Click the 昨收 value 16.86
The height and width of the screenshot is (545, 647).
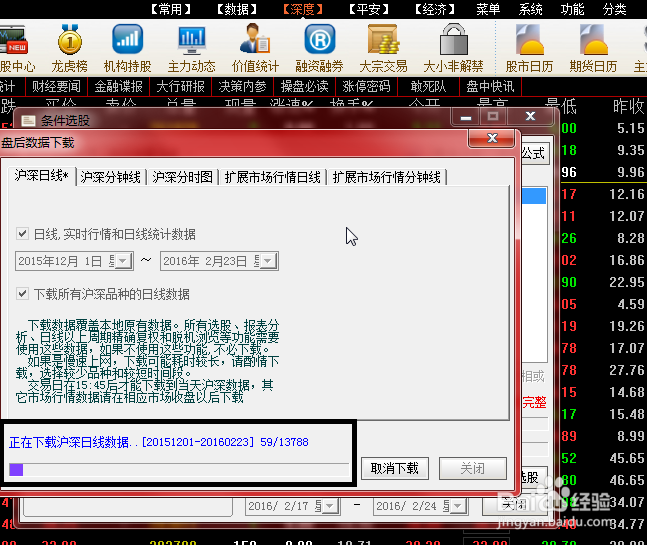click(627, 260)
